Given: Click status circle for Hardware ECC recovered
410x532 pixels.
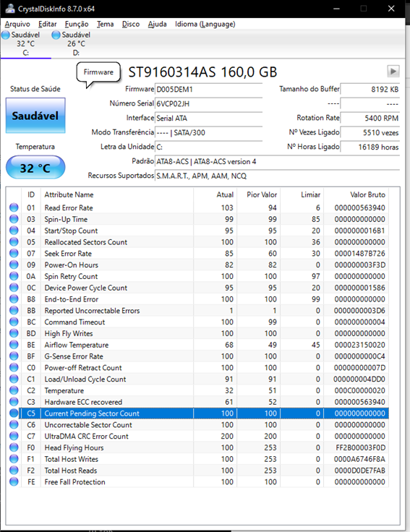Looking at the screenshot, I should point(14,402).
